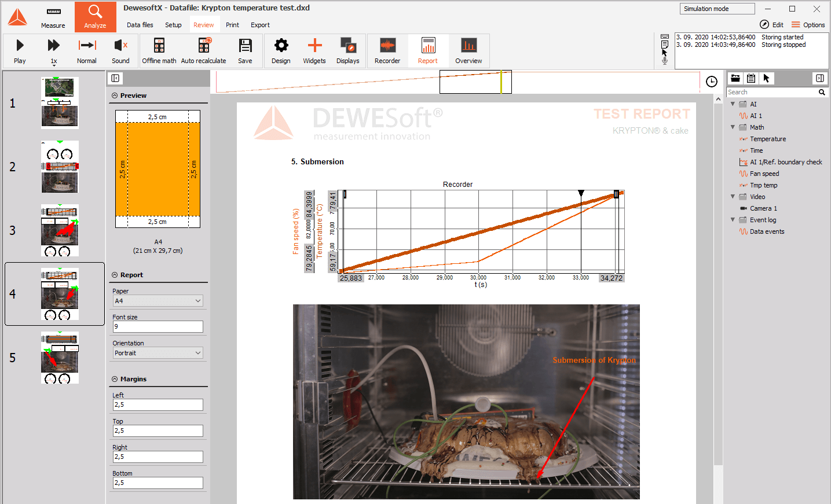The width and height of the screenshot is (831, 504).
Task: Collapse the right channel panel
Action: tap(820, 78)
